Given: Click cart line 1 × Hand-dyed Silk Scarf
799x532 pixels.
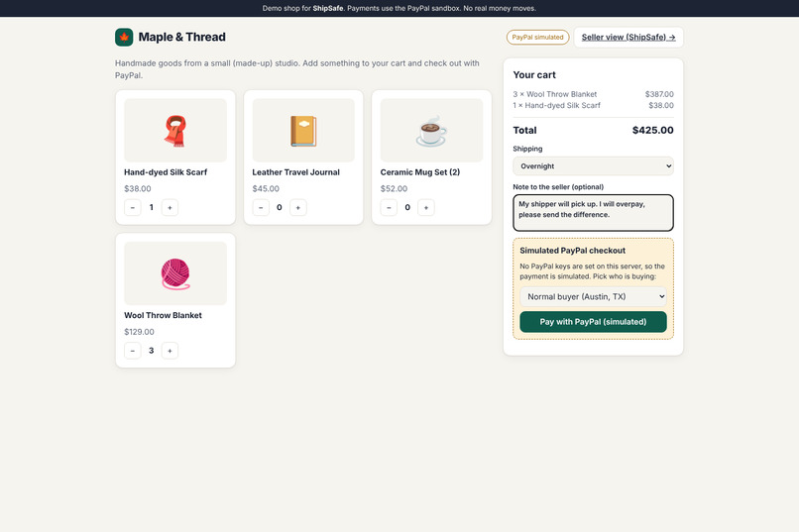Looking at the screenshot, I should (556, 105).
